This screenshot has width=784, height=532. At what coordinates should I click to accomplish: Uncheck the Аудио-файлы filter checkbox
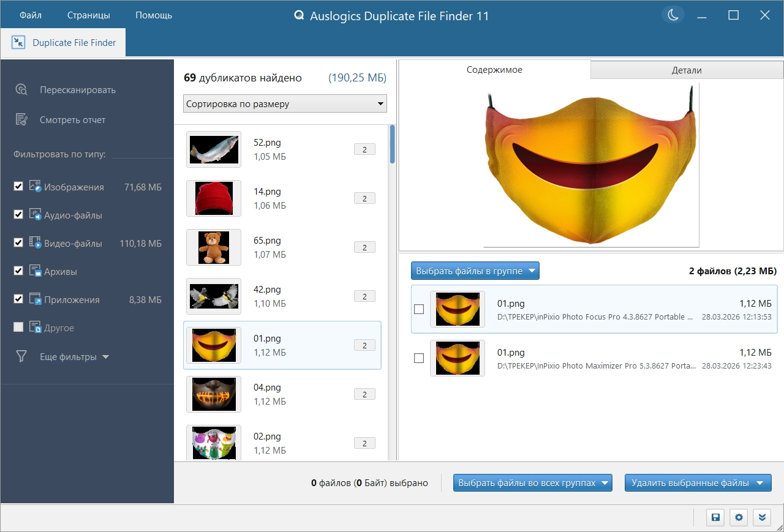(x=18, y=215)
